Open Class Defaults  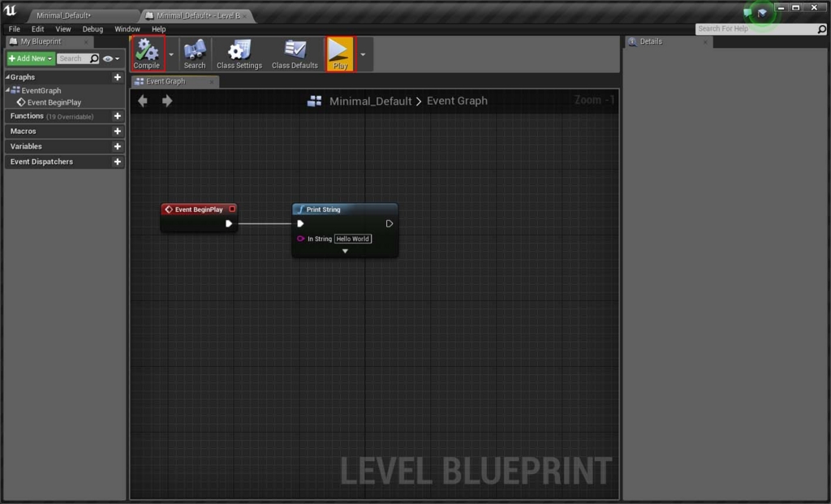pyautogui.click(x=295, y=54)
